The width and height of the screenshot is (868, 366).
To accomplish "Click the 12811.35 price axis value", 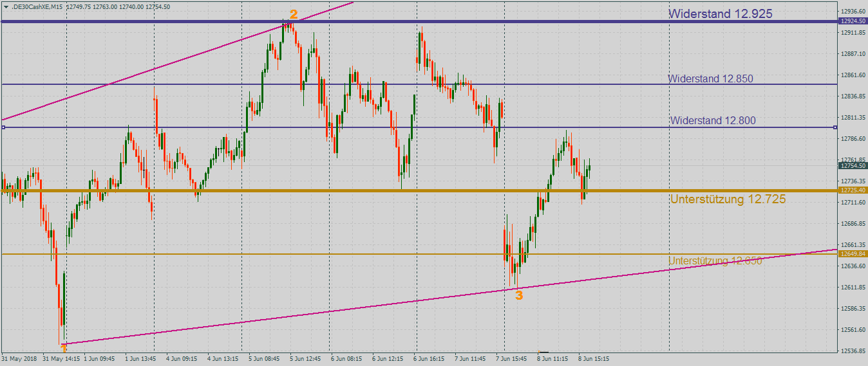I will 852,118.
